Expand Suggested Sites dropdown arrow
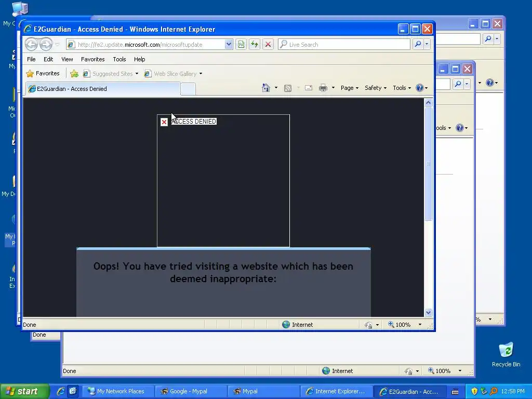The image size is (532, 399). [x=137, y=74]
